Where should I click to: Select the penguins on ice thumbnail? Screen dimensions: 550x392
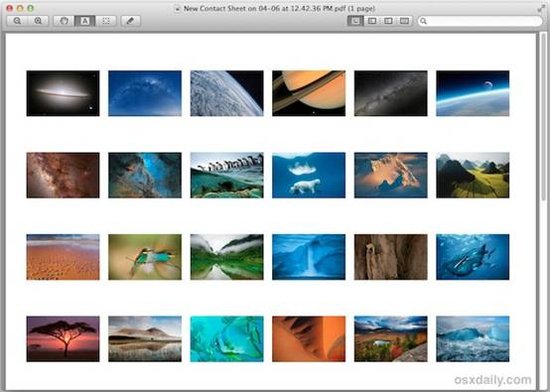point(227,175)
